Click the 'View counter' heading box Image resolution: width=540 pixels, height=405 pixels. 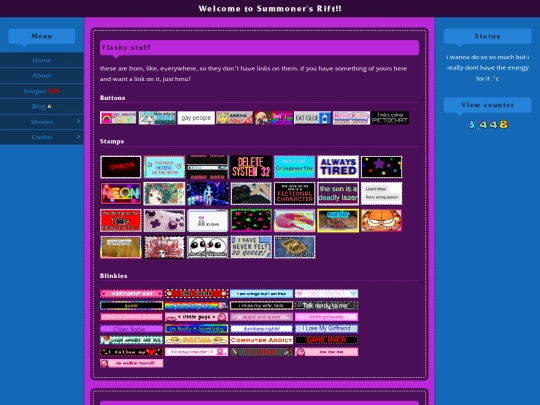(x=487, y=105)
